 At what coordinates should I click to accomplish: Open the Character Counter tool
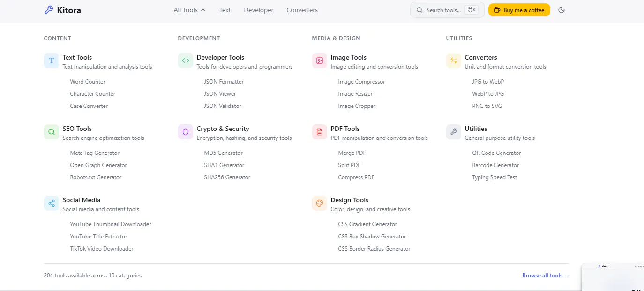coord(93,94)
